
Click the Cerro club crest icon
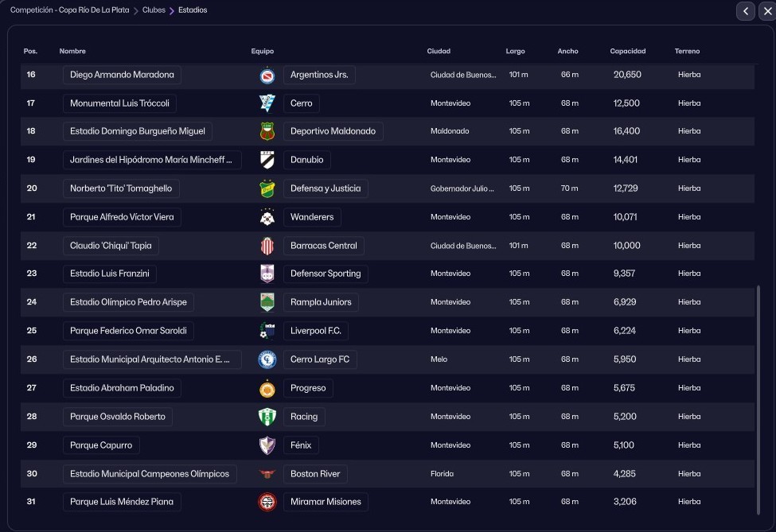pos(267,103)
